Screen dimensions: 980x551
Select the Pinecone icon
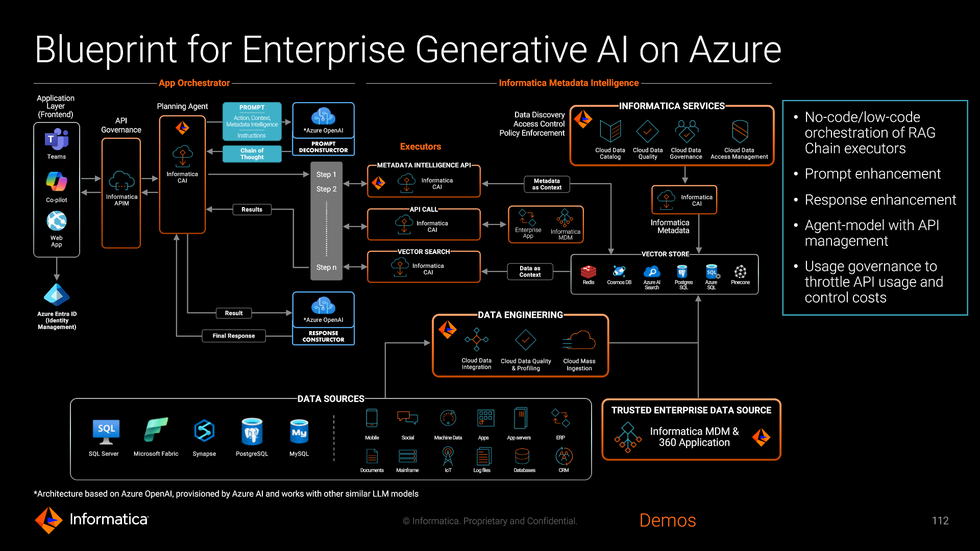click(740, 271)
